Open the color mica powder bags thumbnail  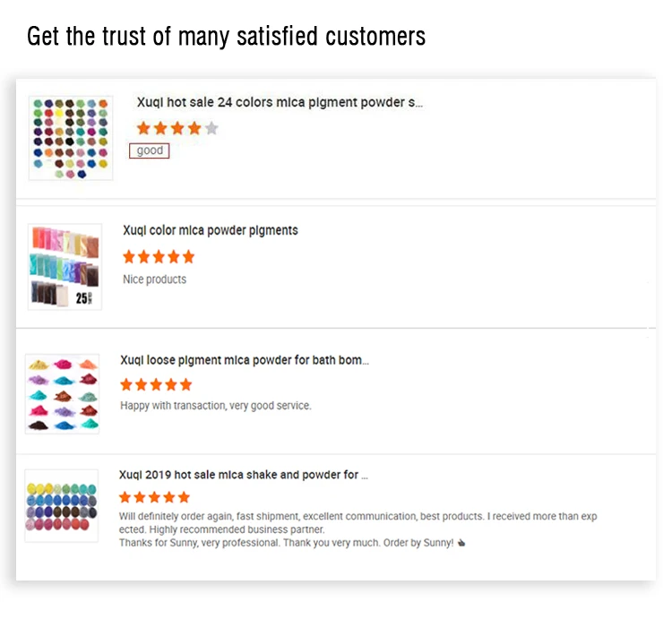click(65, 267)
